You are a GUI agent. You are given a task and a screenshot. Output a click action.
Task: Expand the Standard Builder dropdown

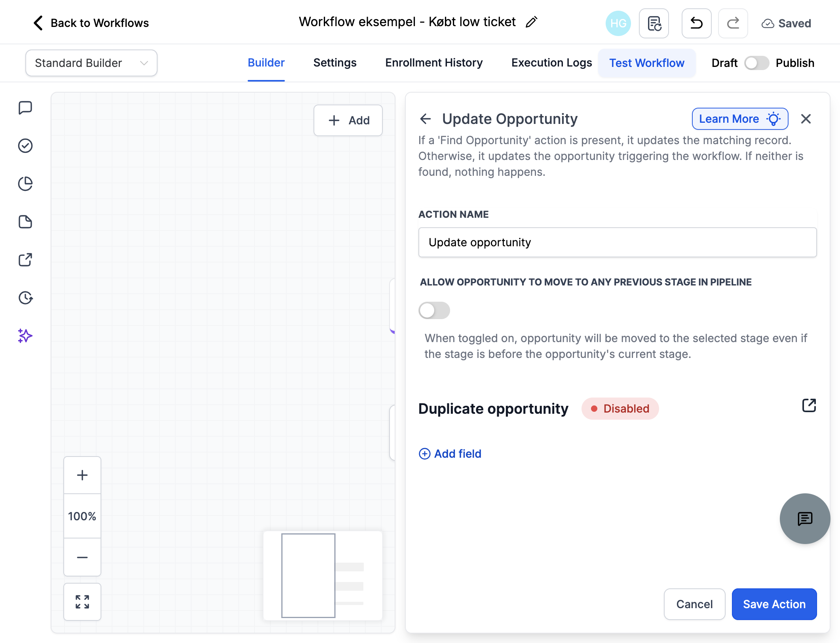(91, 63)
